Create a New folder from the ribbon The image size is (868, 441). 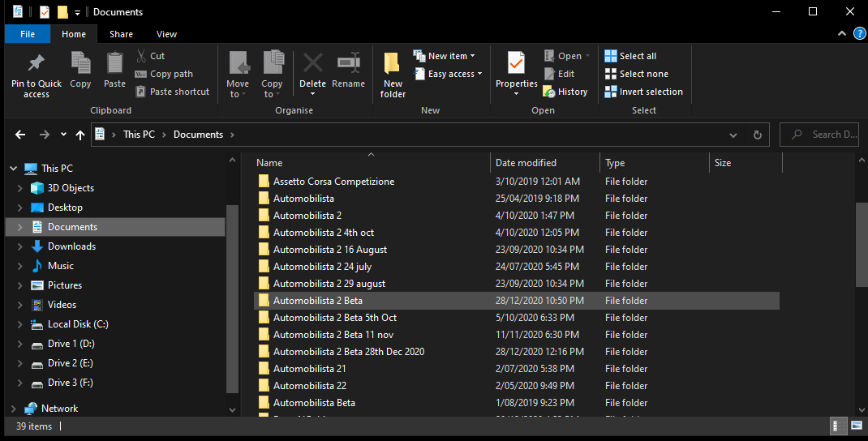tap(393, 73)
